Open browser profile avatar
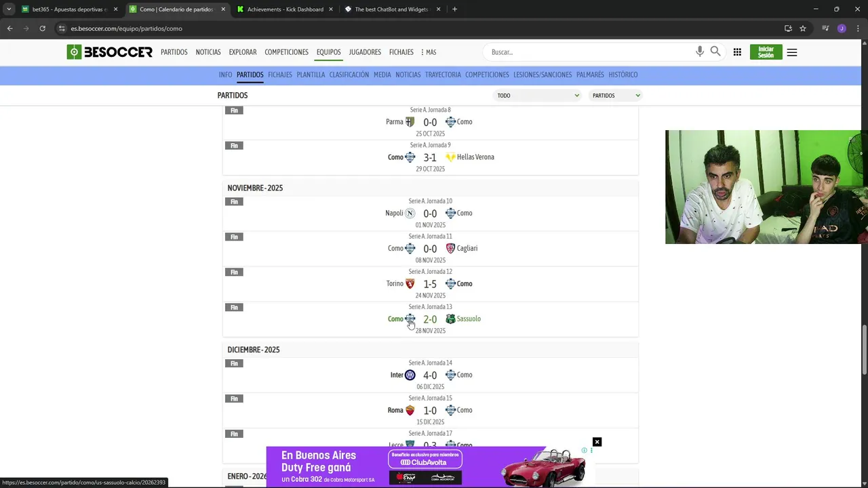Screen dimensions: 868x488 [x=842, y=28]
